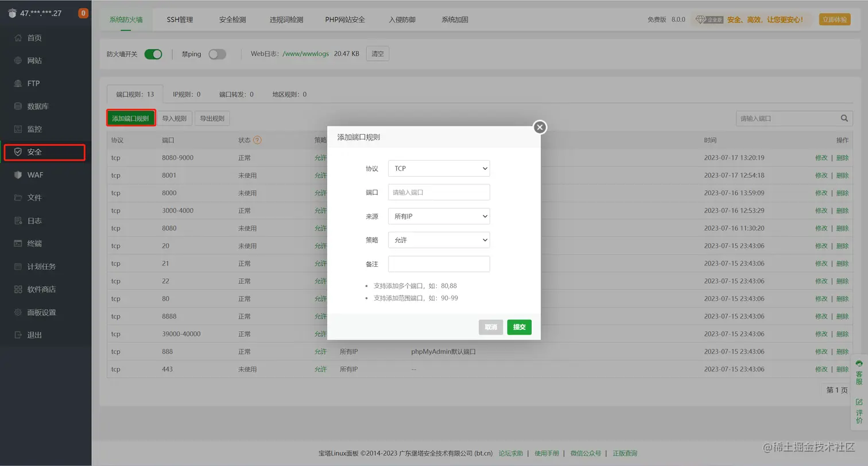Viewport: 868px width, 466px height.
Task: Switch to the 系统防火墙 tab
Action: click(x=126, y=20)
